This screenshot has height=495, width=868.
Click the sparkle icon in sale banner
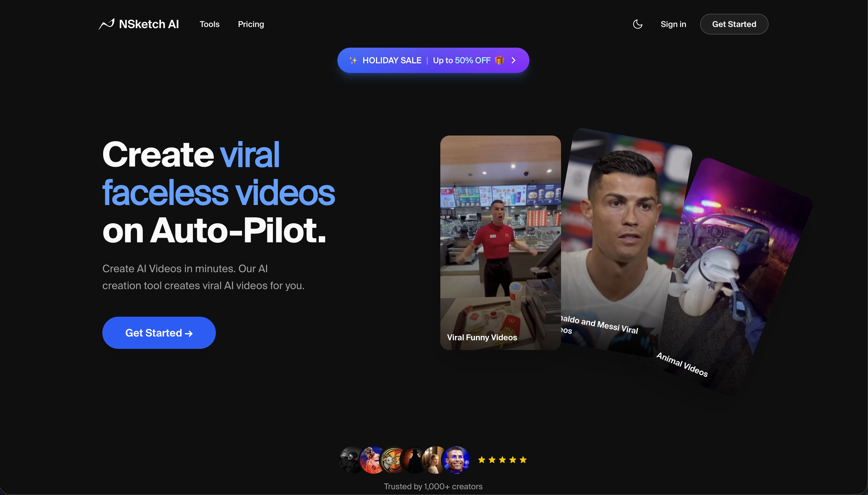pos(353,60)
